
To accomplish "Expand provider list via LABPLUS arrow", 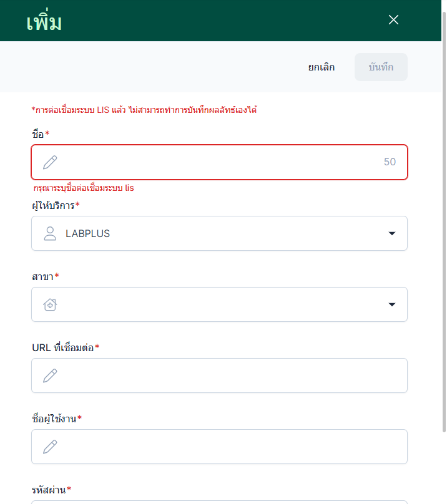I will (392, 233).
